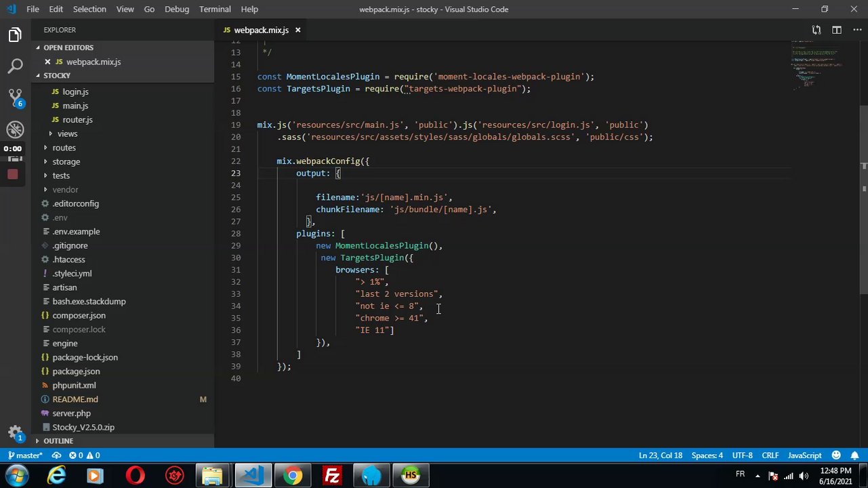This screenshot has width=868, height=488.
Task: Open FileZilla from the taskbar
Action: 332,476
